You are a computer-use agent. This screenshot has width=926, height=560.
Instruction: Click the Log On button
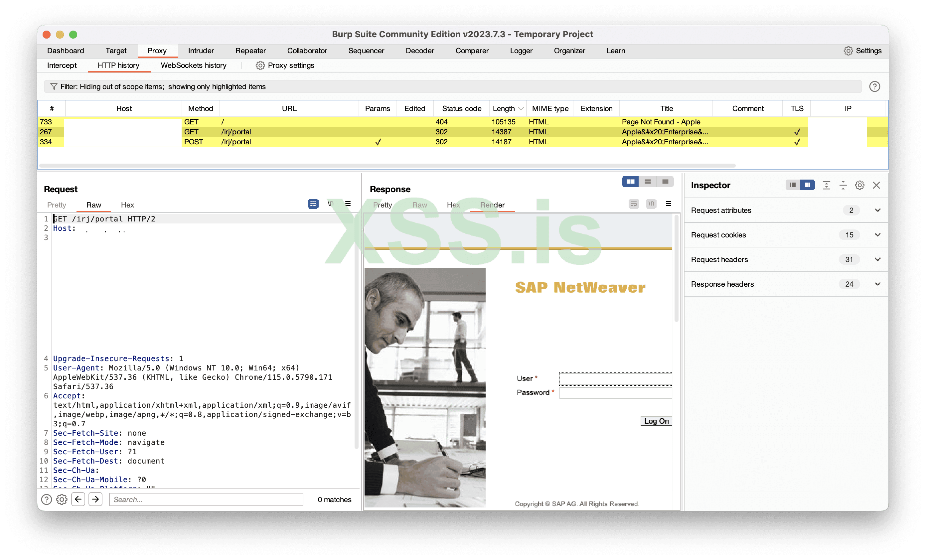[656, 421]
